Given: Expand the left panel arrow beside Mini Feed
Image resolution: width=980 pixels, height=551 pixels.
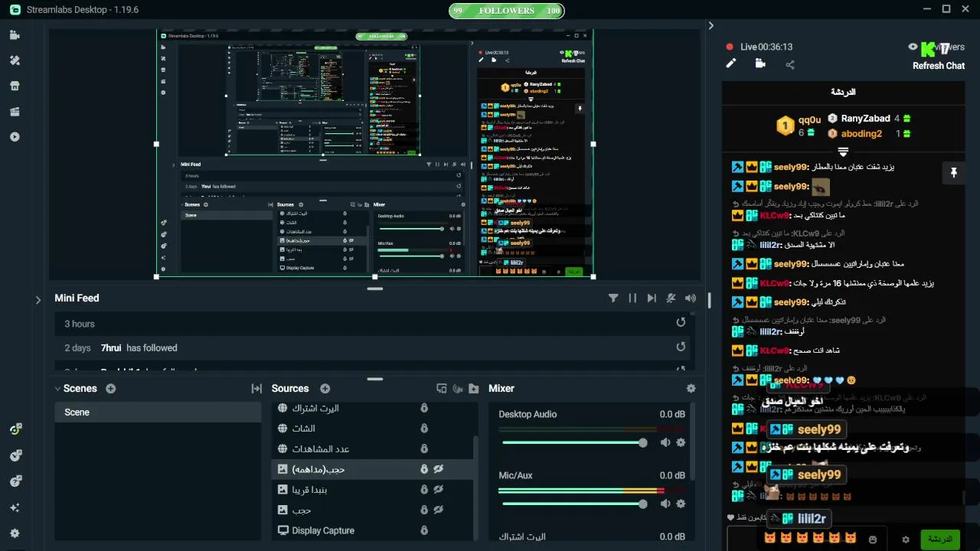Looking at the screenshot, I should (38, 300).
